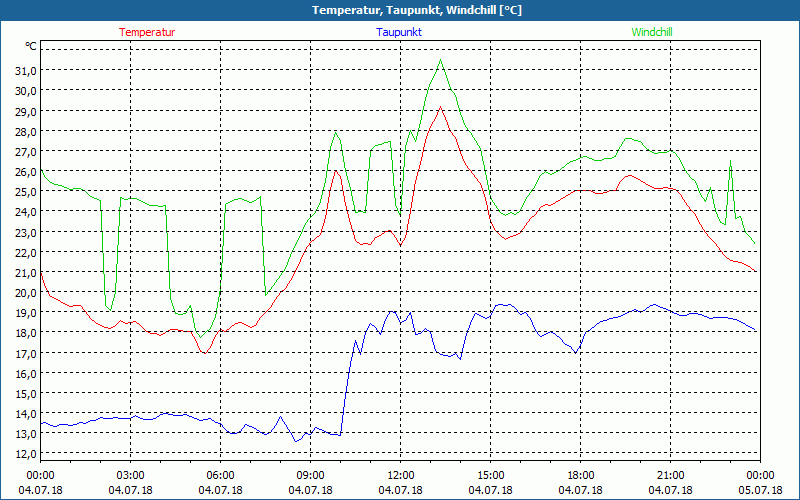This screenshot has height=500, width=800.
Task: Click the 26,0 y-axis value
Action: 26,172
